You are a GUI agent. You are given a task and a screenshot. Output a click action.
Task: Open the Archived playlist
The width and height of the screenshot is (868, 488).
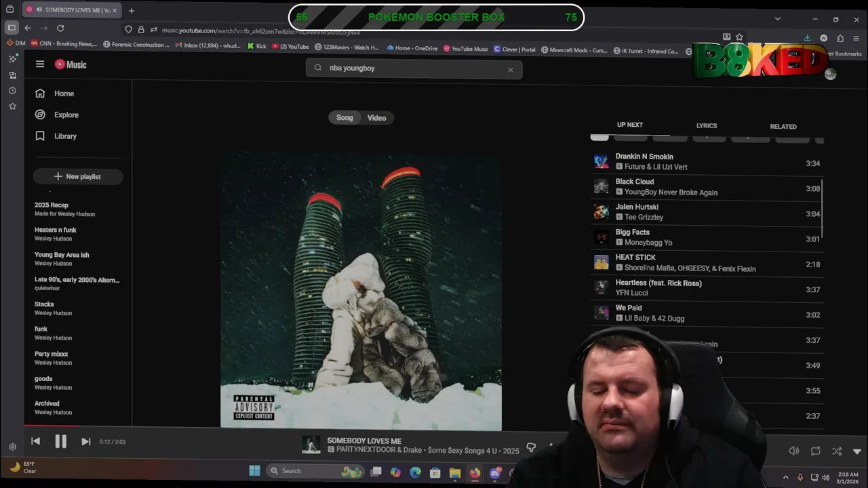(x=53, y=407)
